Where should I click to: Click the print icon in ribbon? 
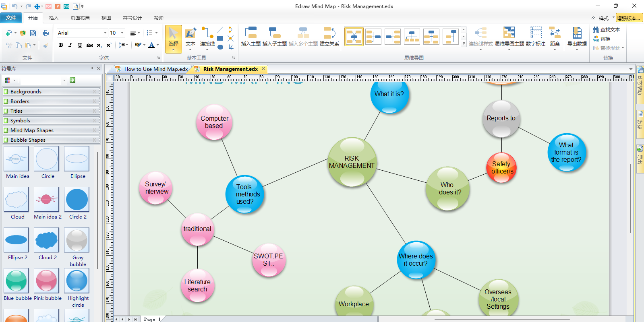46,33
